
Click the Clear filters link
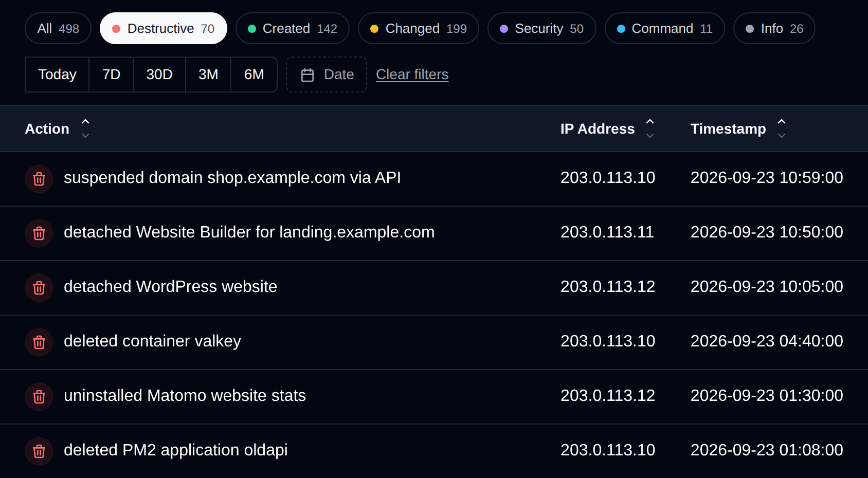click(x=412, y=75)
